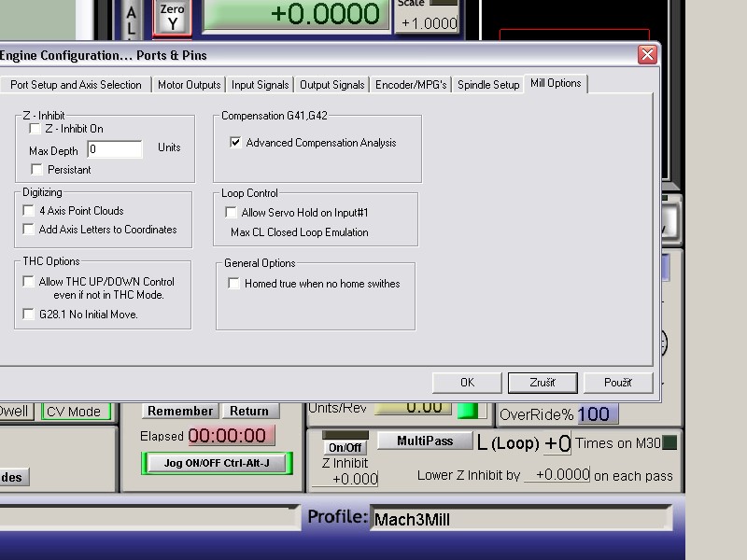Click the Zero Y axis button

pos(172,17)
